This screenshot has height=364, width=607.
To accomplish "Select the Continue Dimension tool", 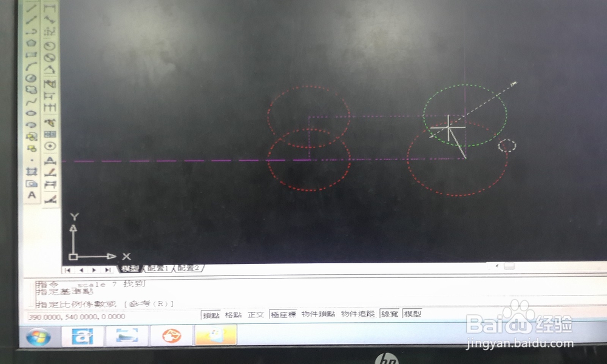I will coord(50,108).
